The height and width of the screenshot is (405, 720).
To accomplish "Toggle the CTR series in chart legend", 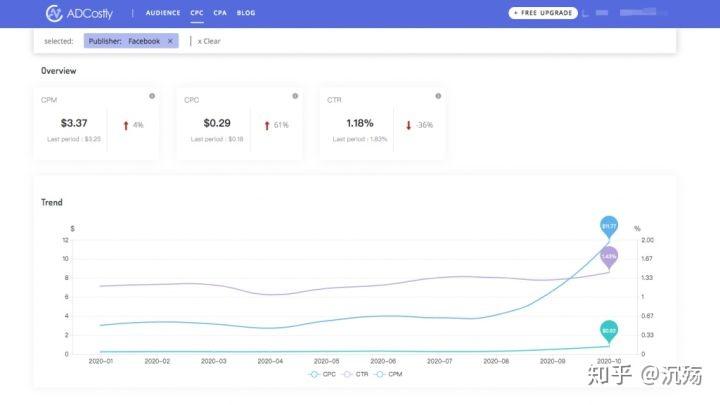I will 356,374.
